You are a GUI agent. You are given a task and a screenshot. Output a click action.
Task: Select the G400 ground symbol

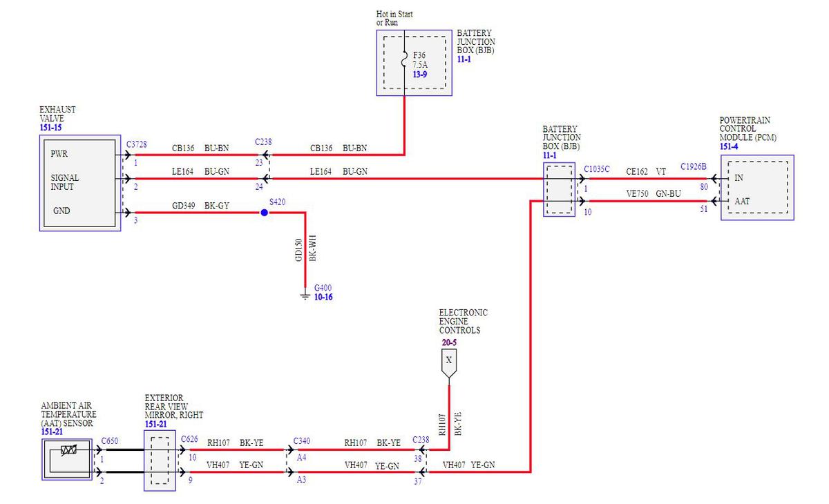click(305, 295)
